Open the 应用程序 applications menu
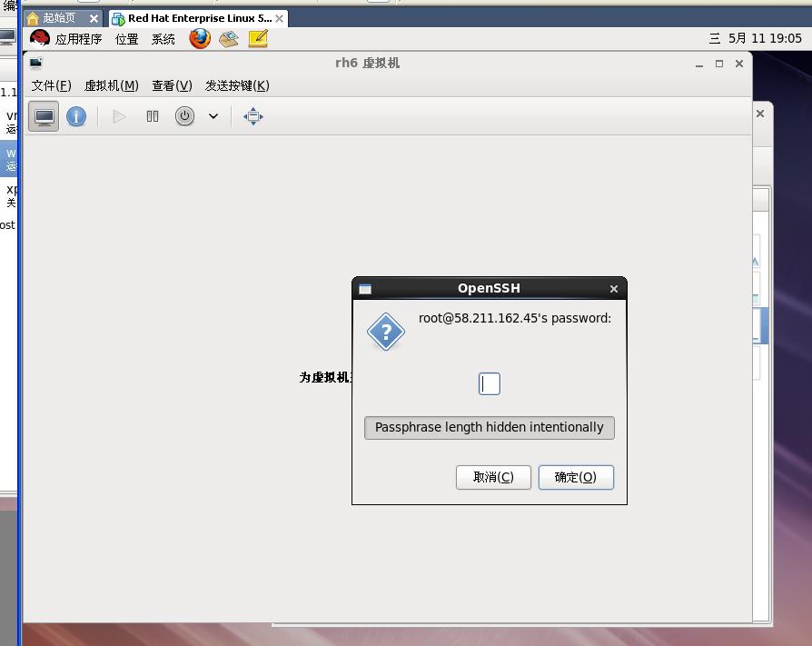Screen dimensions: 812x646 click(79, 39)
